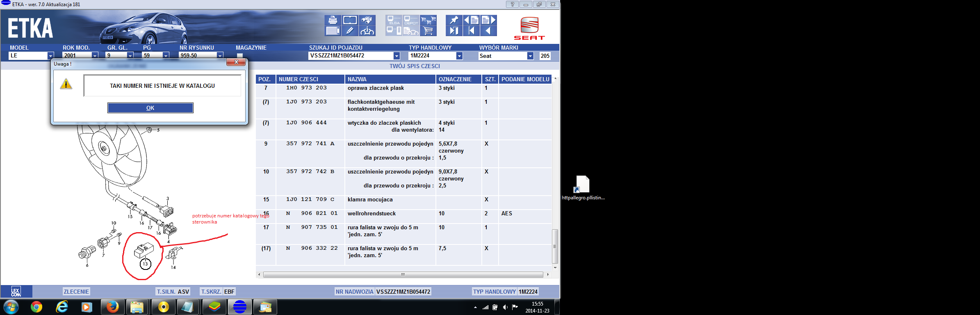Click the NUMER CZESCI column header

[x=310, y=79]
